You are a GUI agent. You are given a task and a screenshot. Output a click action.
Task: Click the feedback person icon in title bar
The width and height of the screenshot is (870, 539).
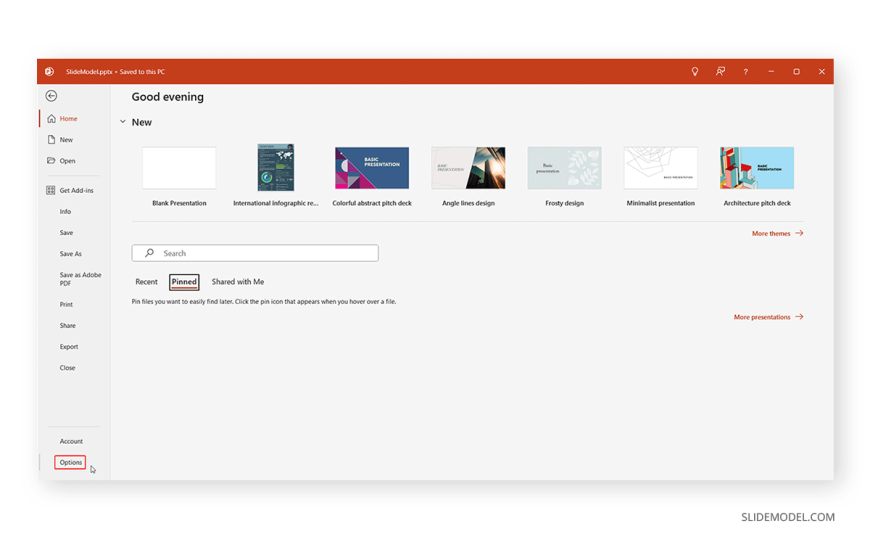(720, 72)
